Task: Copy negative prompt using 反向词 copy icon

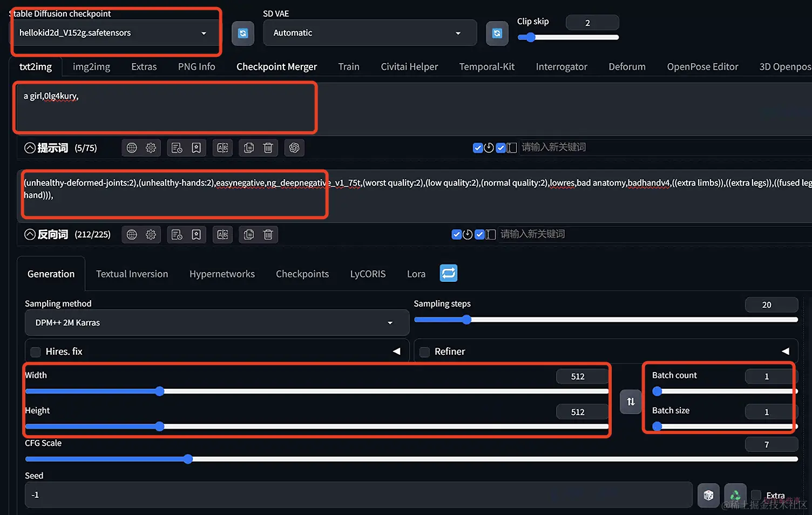Action: coord(249,234)
